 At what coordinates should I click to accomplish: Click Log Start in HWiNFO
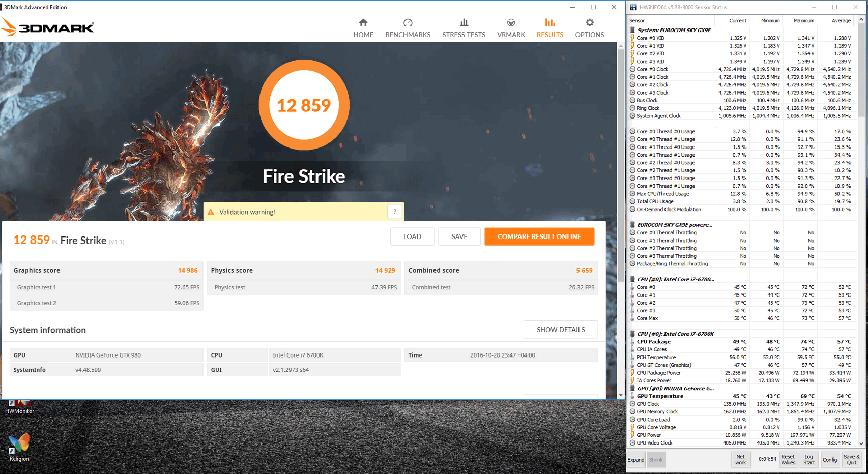(x=809, y=460)
